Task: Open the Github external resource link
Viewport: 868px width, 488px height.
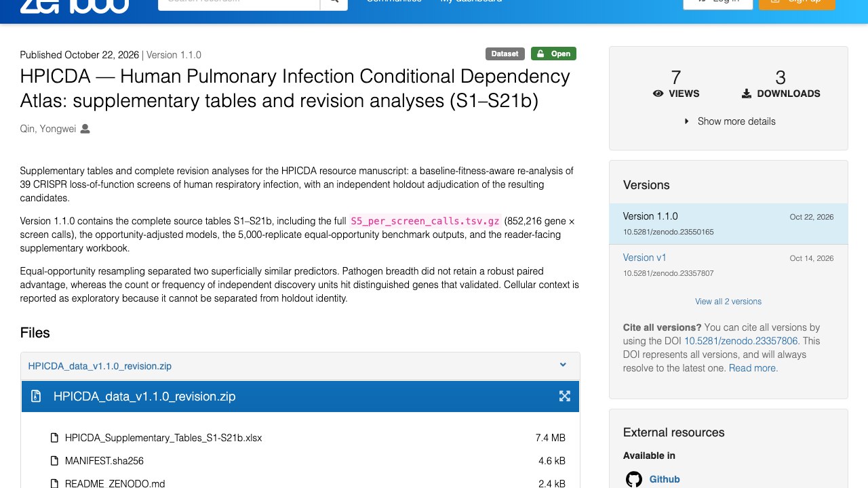Action: pos(665,479)
